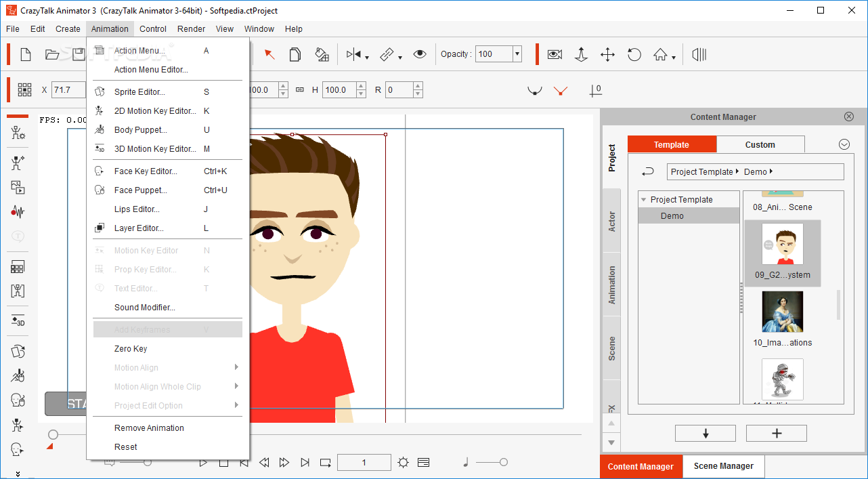Click the Play button
The image size is (868, 479).
point(203,463)
